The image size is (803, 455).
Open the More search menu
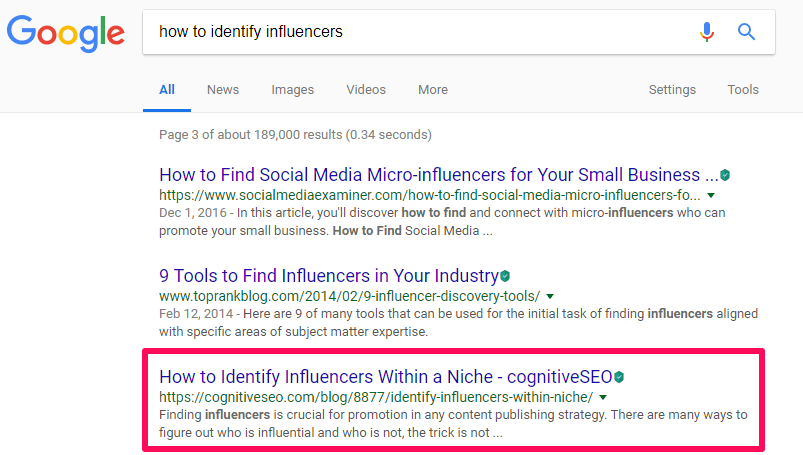pyautogui.click(x=433, y=90)
